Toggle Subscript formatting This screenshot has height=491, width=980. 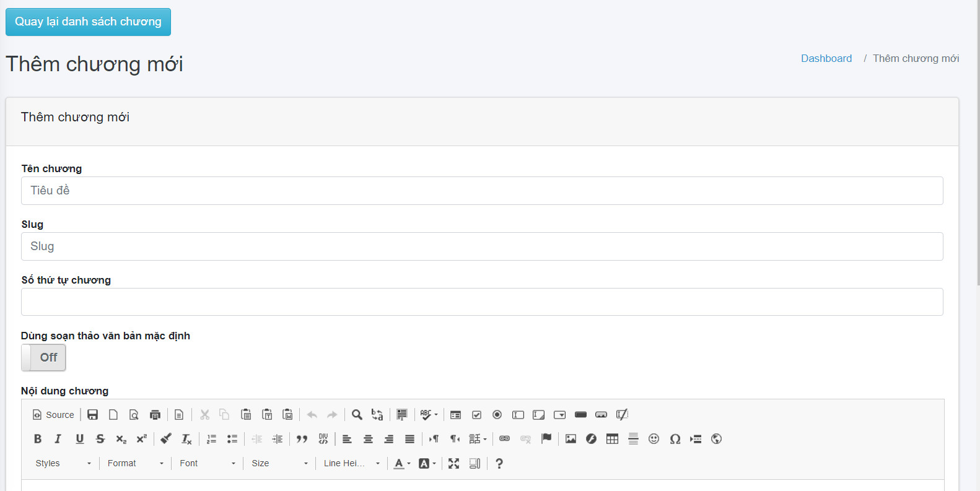point(121,439)
